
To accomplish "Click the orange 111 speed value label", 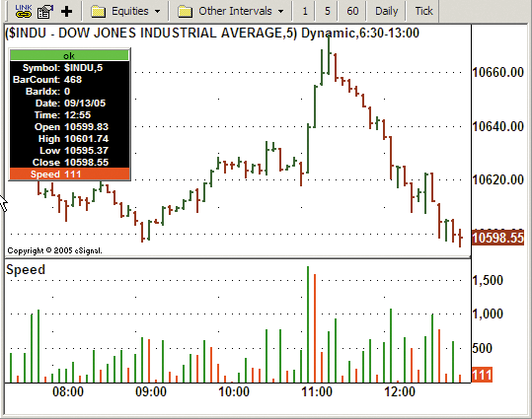I will tap(482, 375).
